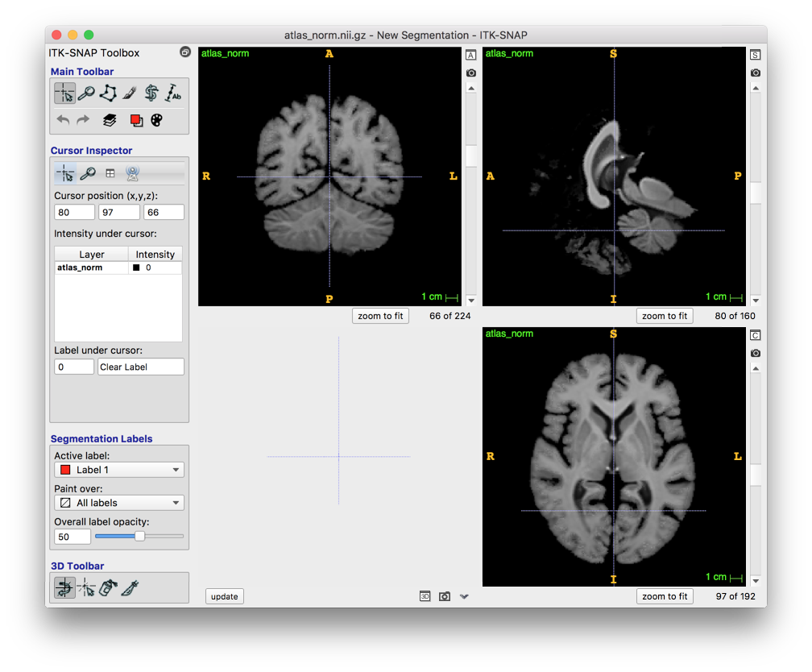Click axial view scrollbar up arrow
The width and height of the screenshot is (812, 672).
click(471, 89)
